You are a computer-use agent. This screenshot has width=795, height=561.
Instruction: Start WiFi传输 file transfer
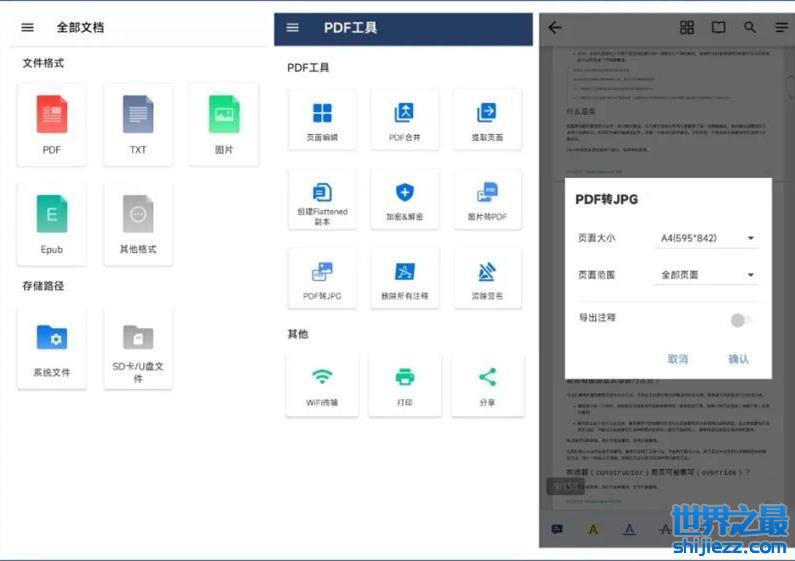tap(322, 384)
